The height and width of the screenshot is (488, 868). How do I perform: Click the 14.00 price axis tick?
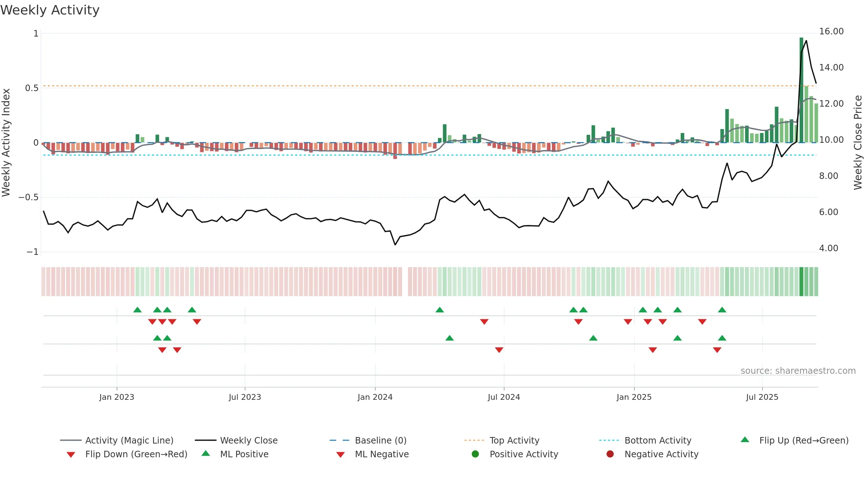(x=831, y=68)
